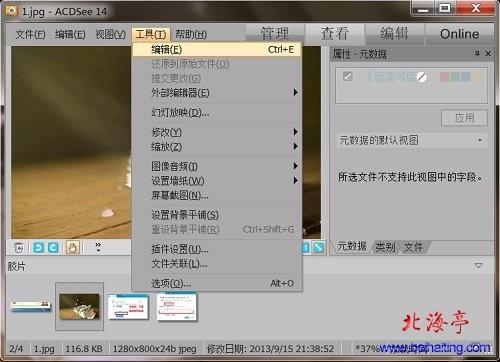Switch to the 文件 tab
Image resolution: width=500 pixels, height=362 pixels.
(413, 247)
